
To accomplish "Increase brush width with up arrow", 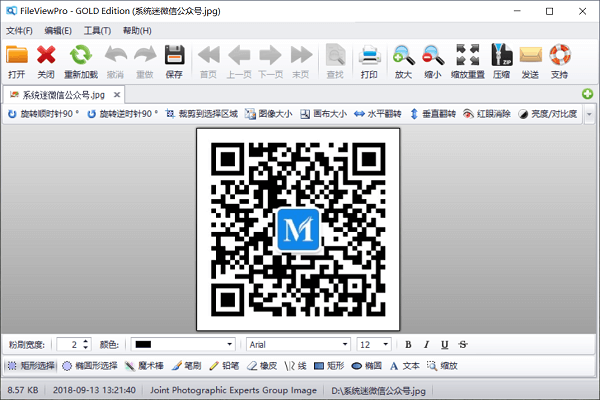I will pyautogui.click(x=86, y=341).
